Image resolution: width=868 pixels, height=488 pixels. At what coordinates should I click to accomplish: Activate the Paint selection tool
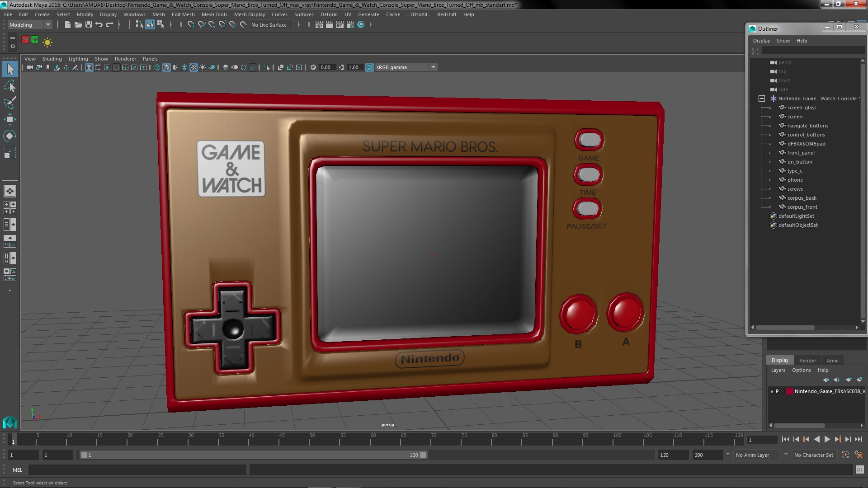coord(10,103)
